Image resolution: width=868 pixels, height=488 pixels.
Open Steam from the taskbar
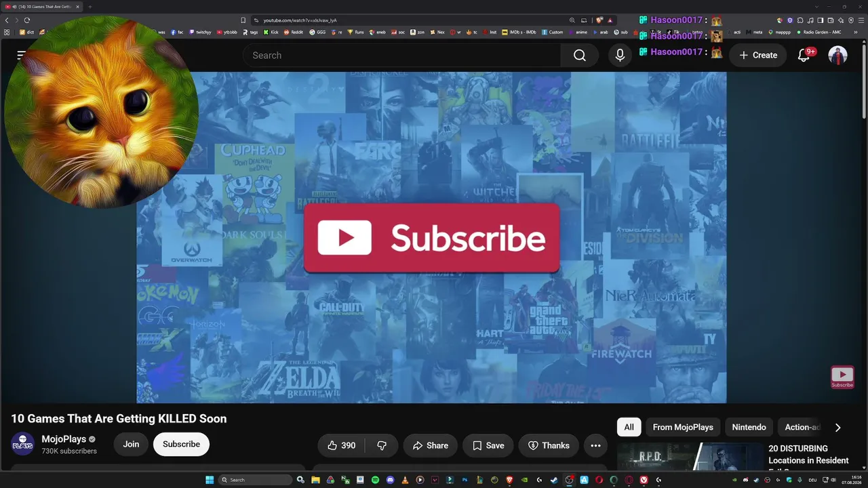[x=554, y=480]
